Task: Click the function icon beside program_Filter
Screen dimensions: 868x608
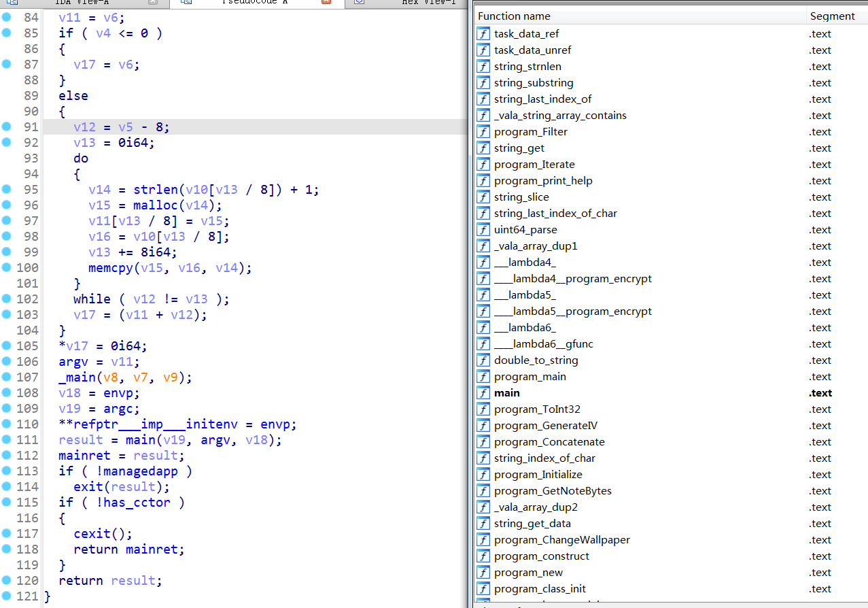Action: click(483, 132)
